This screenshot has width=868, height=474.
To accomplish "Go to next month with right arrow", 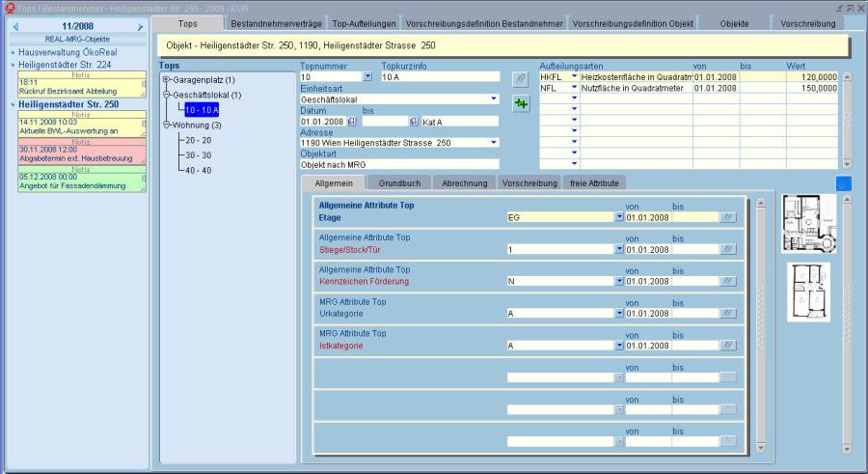I will (x=140, y=27).
